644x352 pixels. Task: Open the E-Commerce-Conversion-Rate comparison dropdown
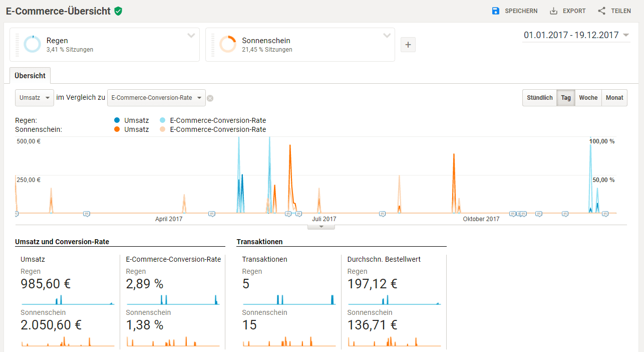coord(156,98)
